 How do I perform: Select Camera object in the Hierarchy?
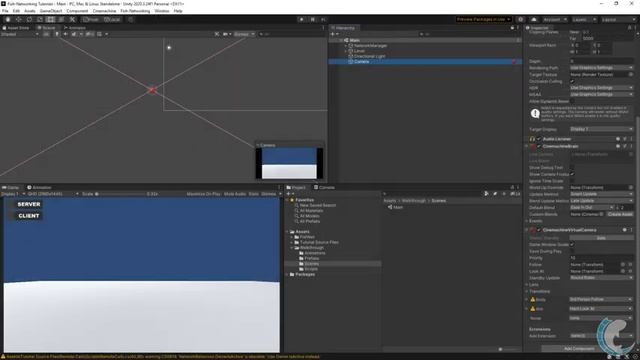point(361,62)
